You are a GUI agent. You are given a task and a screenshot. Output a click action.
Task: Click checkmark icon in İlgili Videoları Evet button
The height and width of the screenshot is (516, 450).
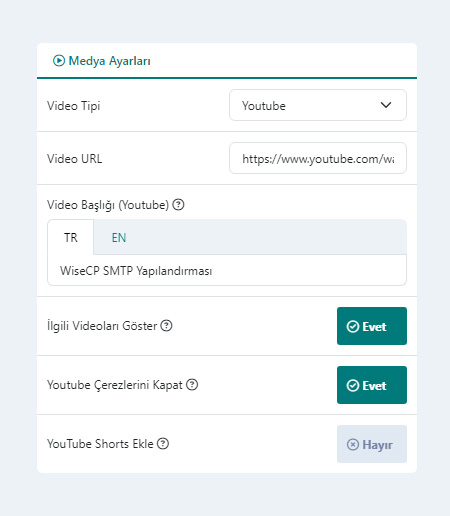353,326
